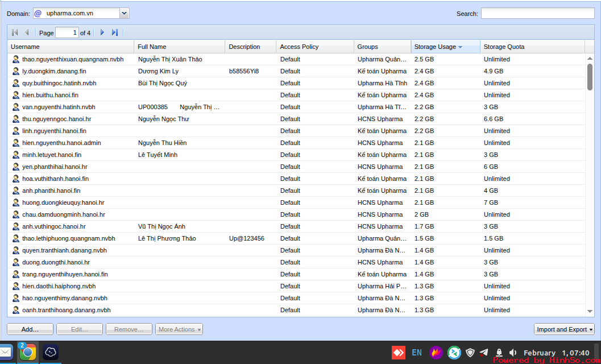Open Google Chrome from the taskbar
Viewport: 601px width, 364px height.
click(x=27, y=353)
